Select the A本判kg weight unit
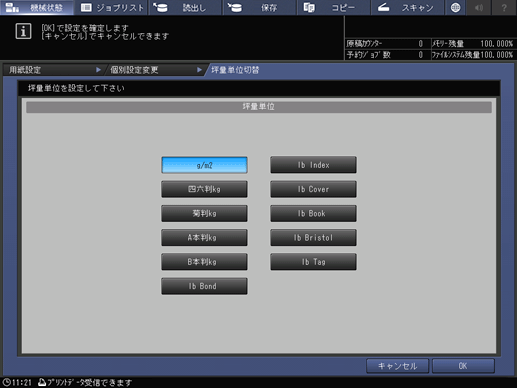Screen dimensions: 517x388 pos(204,238)
